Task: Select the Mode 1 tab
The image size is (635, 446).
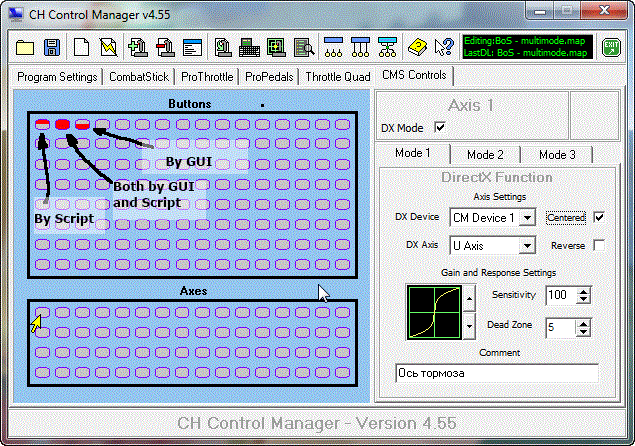Action: [x=413, y=153]
